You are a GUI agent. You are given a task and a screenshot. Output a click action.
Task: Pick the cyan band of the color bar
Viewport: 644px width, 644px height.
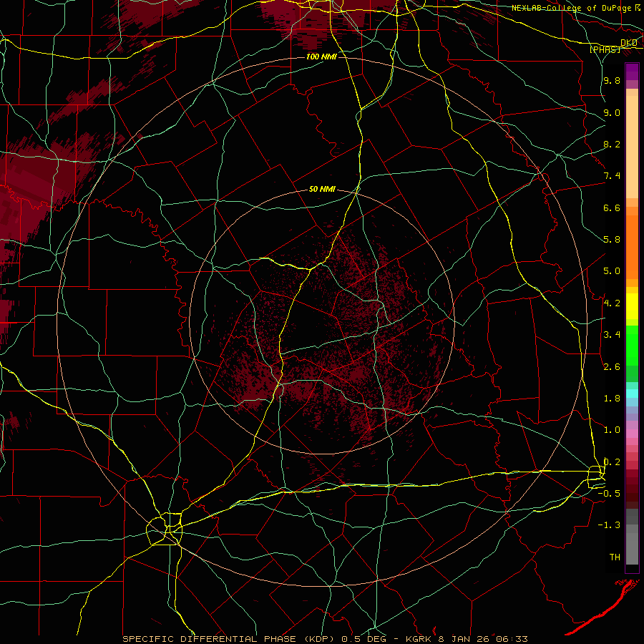(632, 394)
